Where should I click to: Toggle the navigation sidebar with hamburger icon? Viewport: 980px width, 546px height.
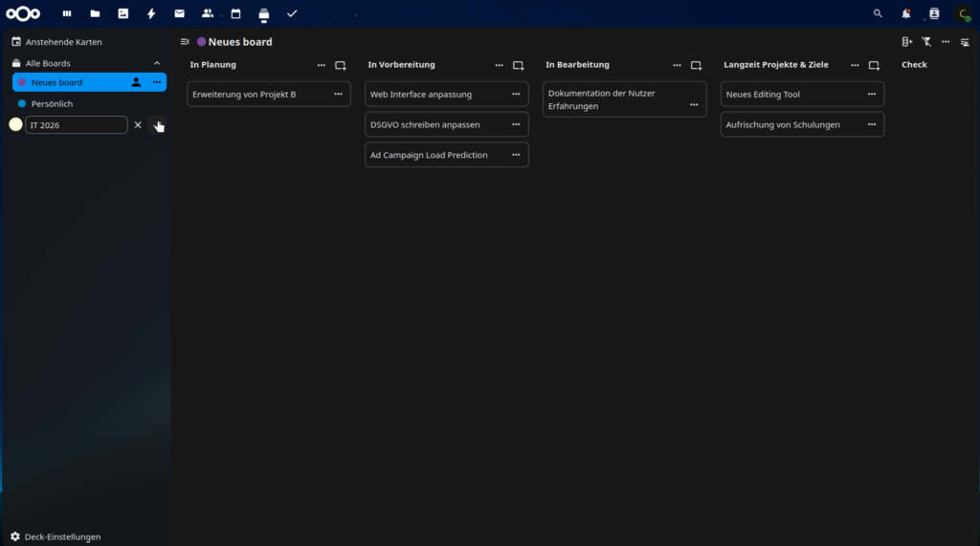(x=185, y=42)
